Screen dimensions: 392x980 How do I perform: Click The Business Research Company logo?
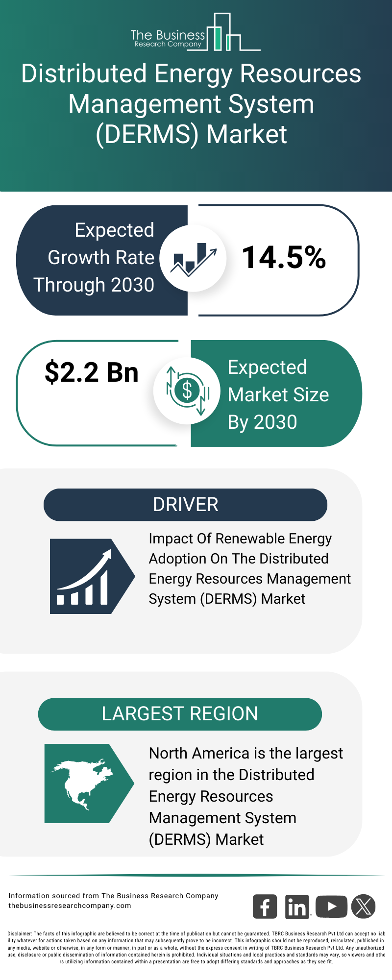(x=196, y=32)
